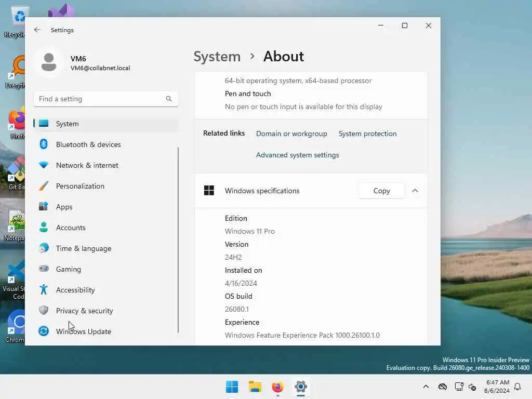Open the System category

pos(106,124)
